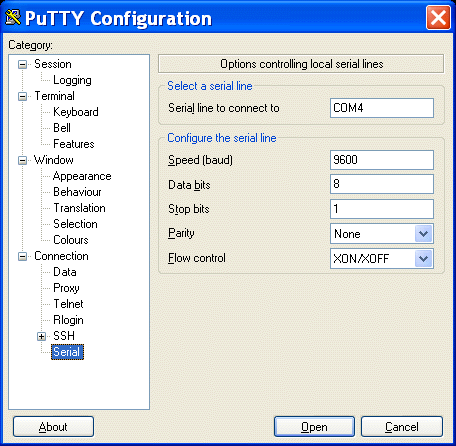Screen dimensions: 456x446
Task: Close the PuTTY Configuration window
Action: [x=438, y=18]
